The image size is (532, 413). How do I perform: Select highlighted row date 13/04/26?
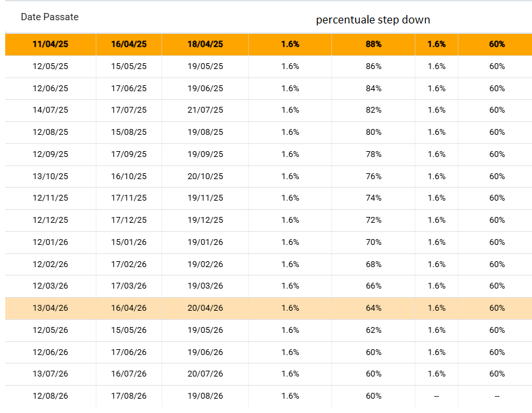(50, 308)
